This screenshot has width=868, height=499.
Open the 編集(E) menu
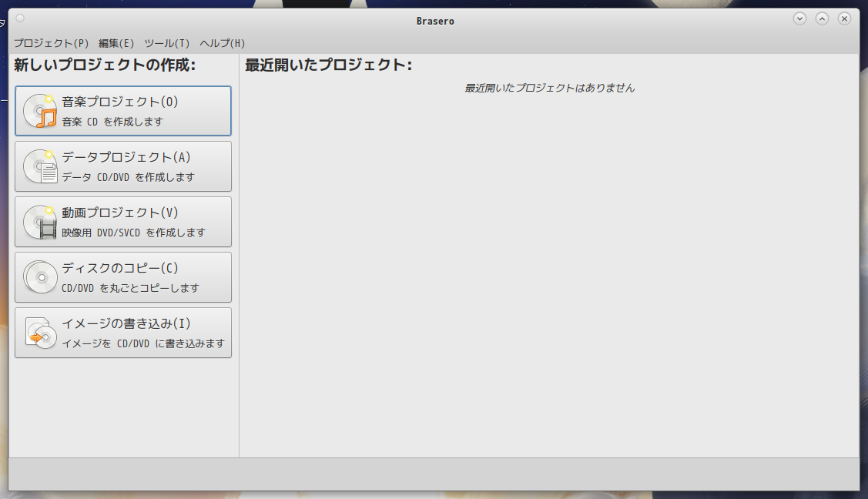pos(116,43)
